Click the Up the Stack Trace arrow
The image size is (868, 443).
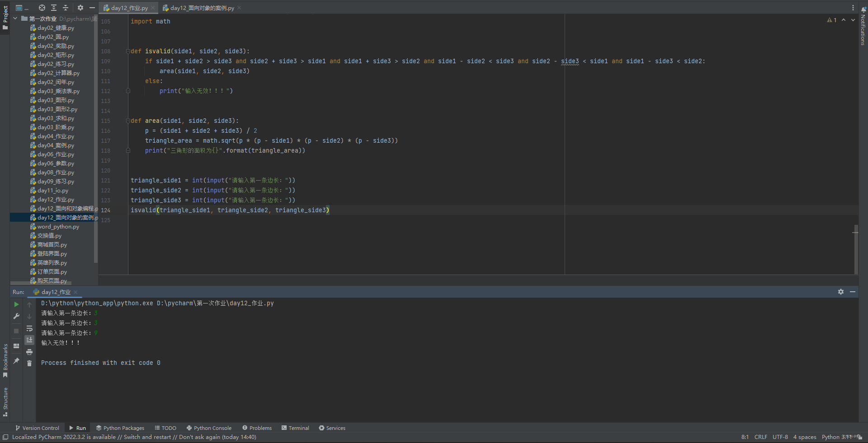point(29,305)
